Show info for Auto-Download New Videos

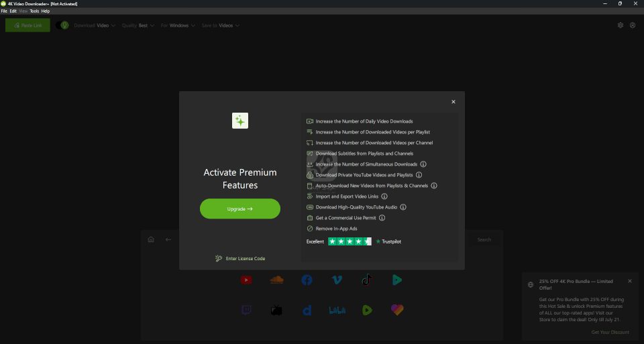(434, 186)
